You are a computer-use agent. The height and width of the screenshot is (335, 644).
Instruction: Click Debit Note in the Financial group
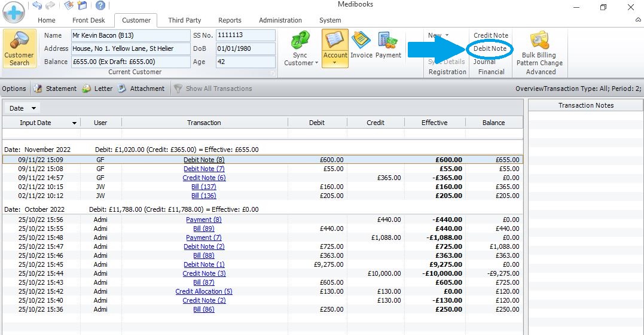tap(490, 48)
